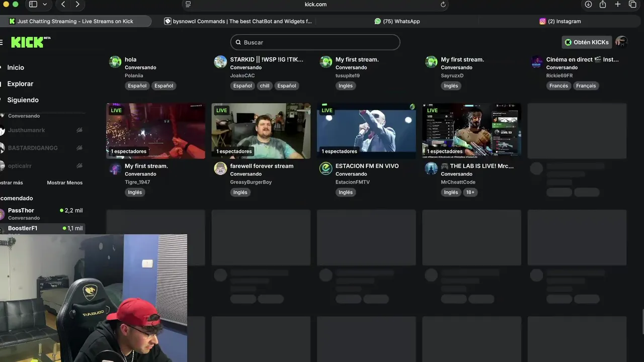The width and height of the screenshot is (644, 362).
Task: Open recommended channel PassThor
Action: click(x=43, y=214)
